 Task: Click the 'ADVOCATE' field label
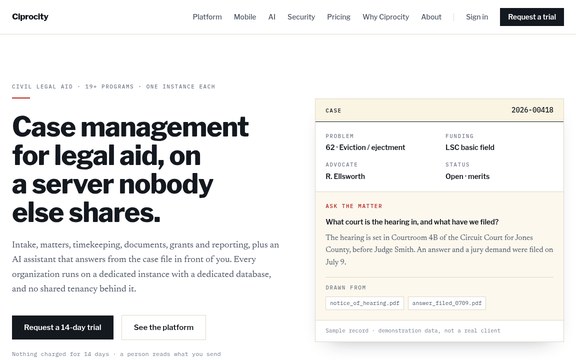tap(341, 165)
